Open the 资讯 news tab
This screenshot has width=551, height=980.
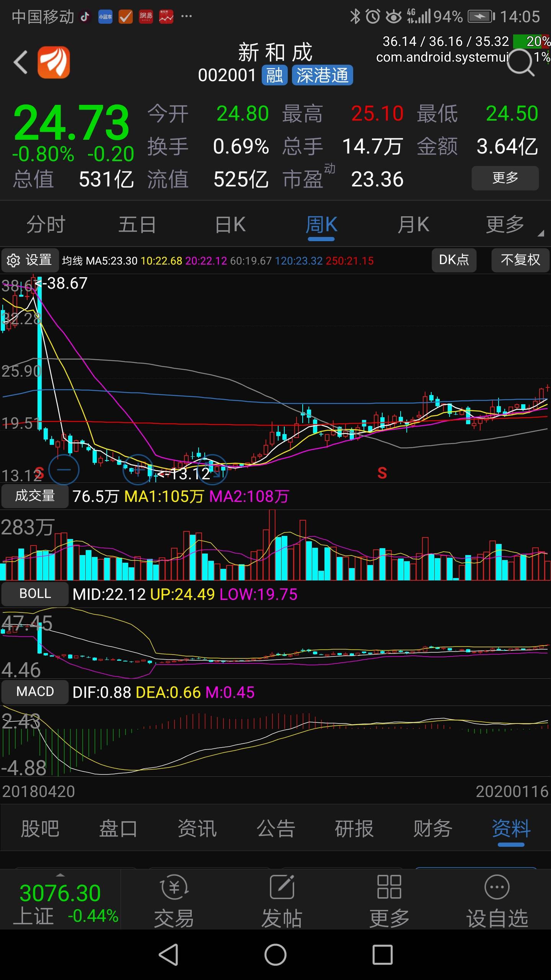click(197, 829)
